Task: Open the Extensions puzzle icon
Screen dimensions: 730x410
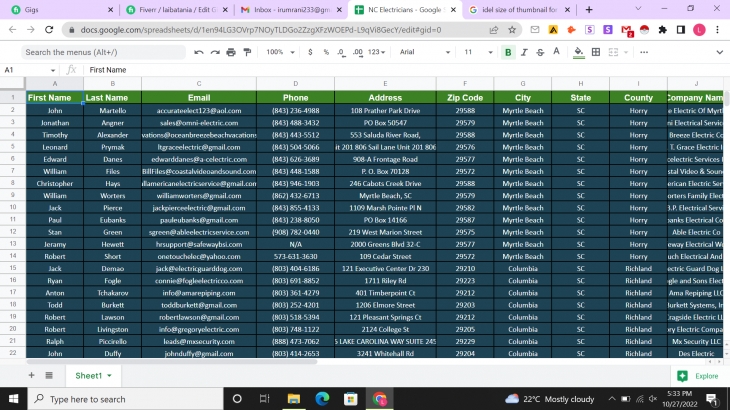Action: (x=662, y=30)
